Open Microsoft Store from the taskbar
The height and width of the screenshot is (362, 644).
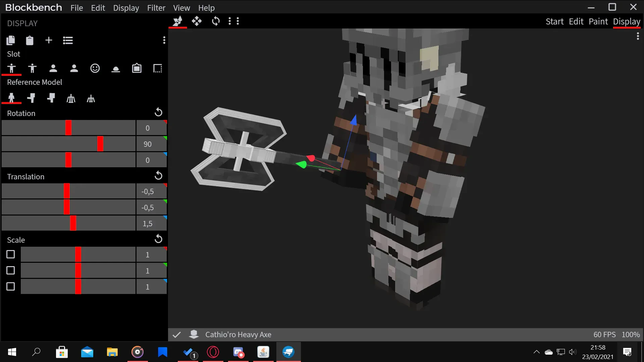coord(62,352)
